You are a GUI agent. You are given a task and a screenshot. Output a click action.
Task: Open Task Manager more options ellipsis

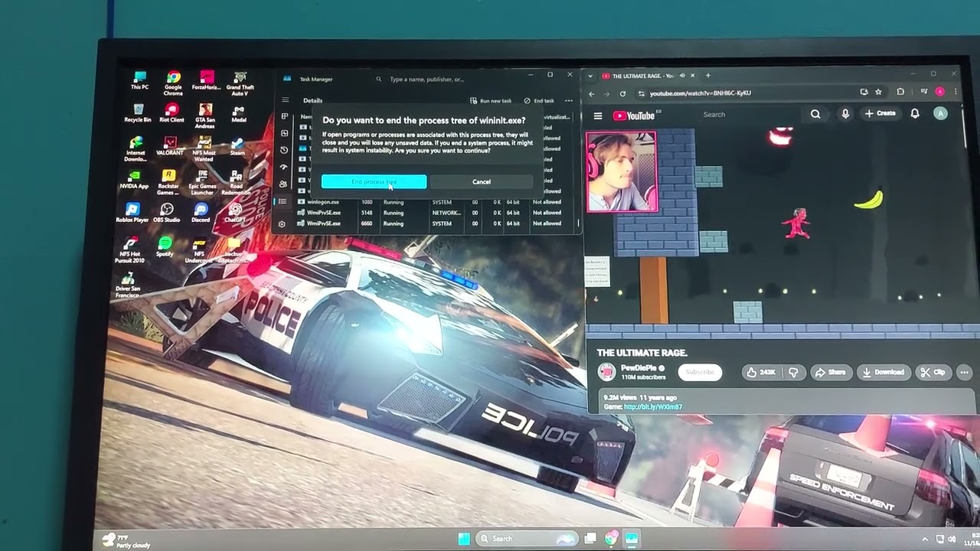coord(569,100)
